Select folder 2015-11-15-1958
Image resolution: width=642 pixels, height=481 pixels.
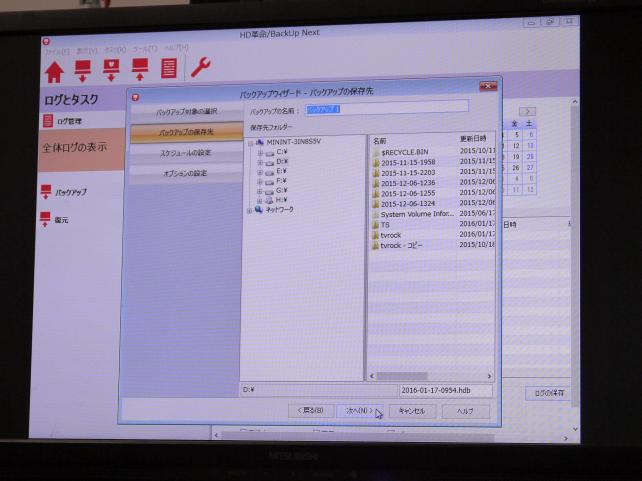click(408, 162)
